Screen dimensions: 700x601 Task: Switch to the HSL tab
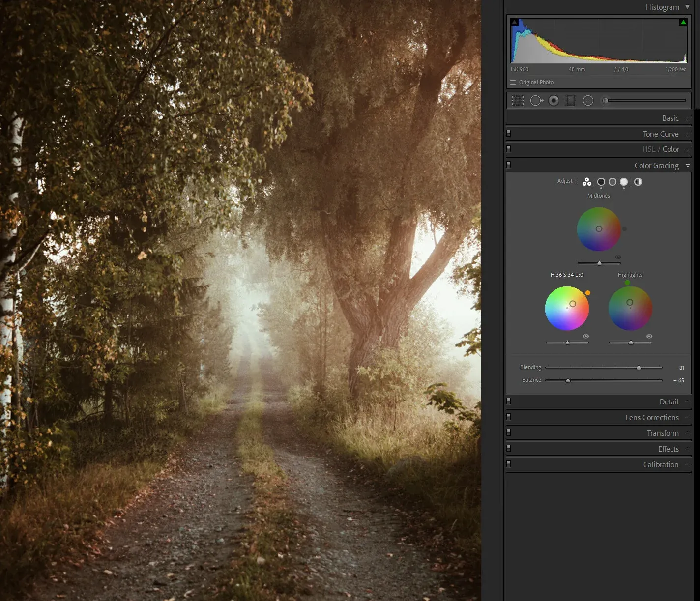click(x=648, y=149)
